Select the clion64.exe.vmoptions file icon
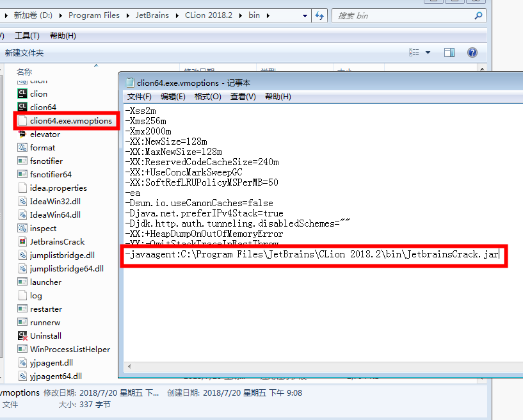Image resolution: width=523 pixels, height=420 pixels. pyautogui.click(x=22, y=121)
